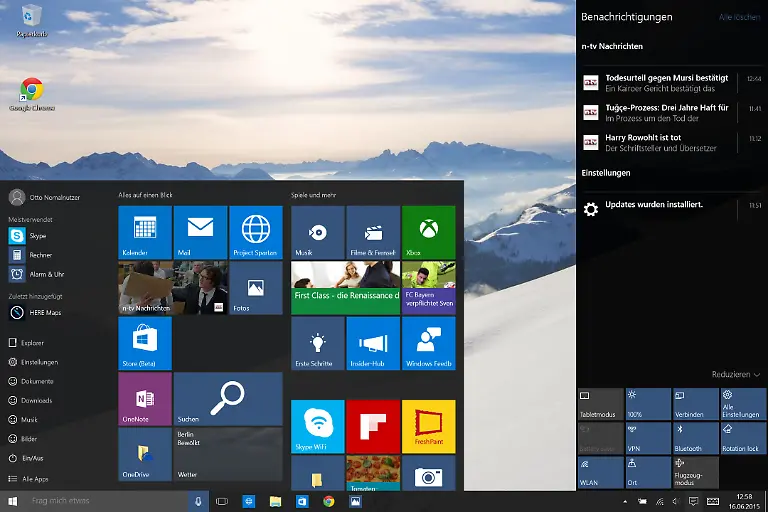Enable the Flugzeugmodus quick action
The width and height of the screenshot is (768, 512).
tap(695, 472)
